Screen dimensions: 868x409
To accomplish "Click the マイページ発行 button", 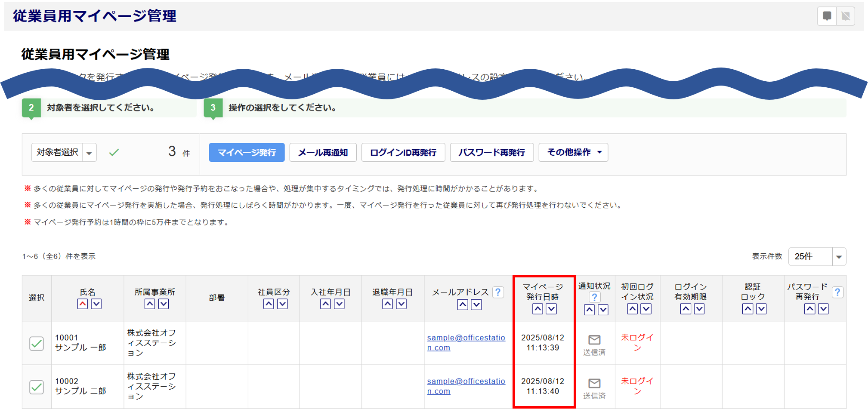I will (x=247, y=153).
